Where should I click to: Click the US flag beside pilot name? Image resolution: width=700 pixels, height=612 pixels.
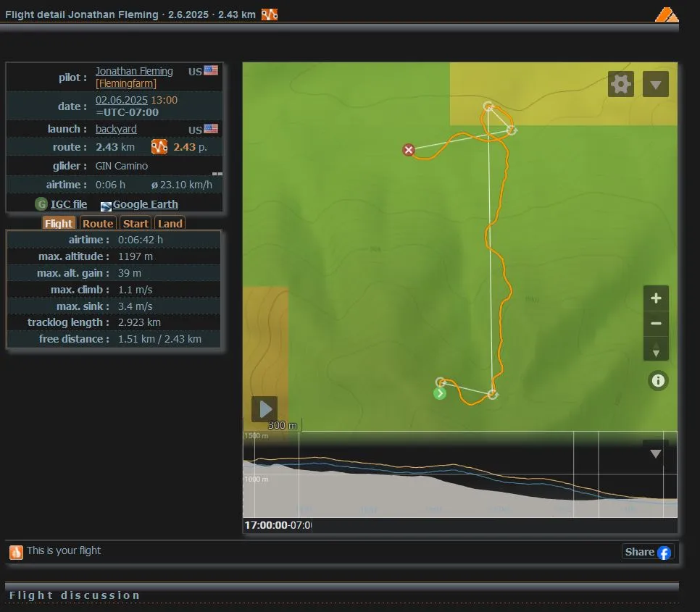point(211,70)
